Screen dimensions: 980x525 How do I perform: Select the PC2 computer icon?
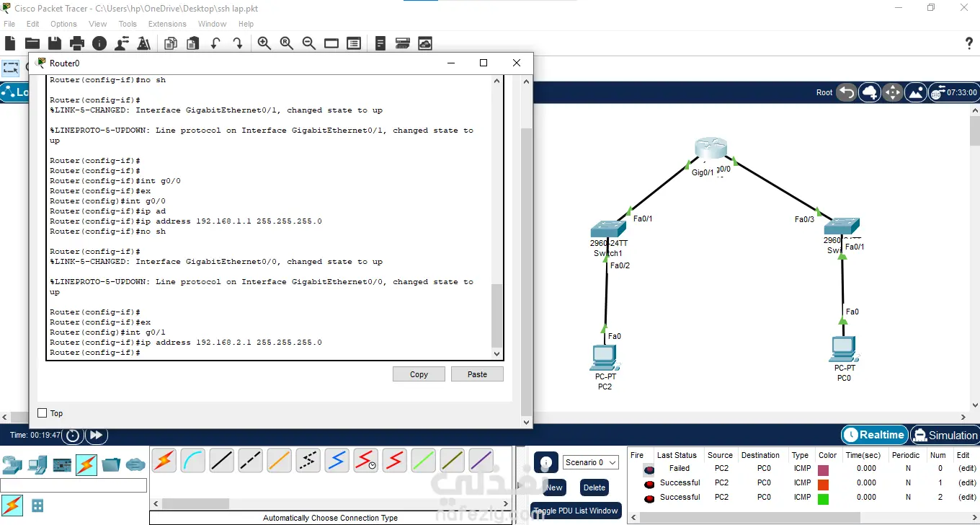(604, 358)
